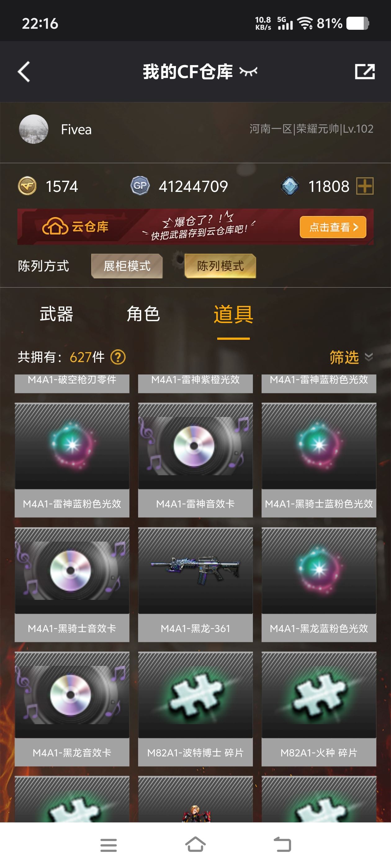Open the 云仓库 banner

click(195, 227)
